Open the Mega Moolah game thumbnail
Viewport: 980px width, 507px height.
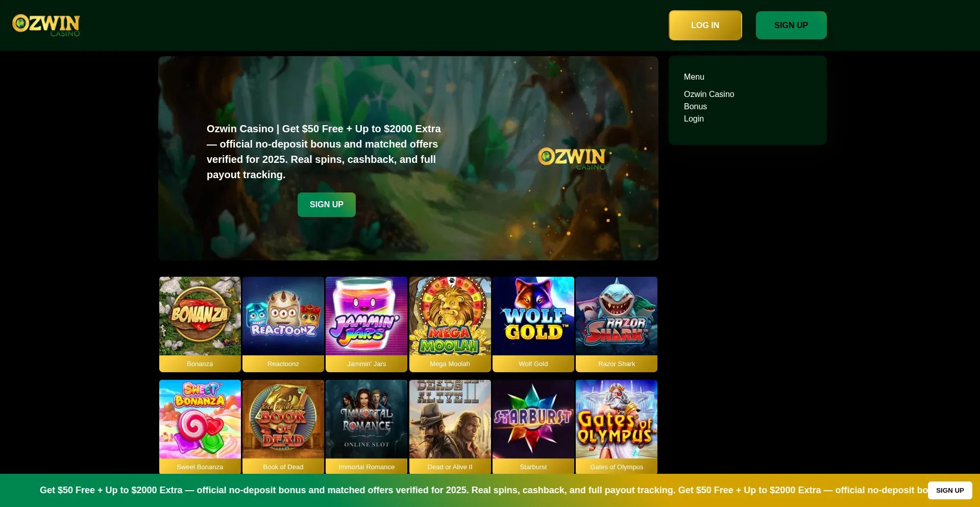(x=450, y=316)
